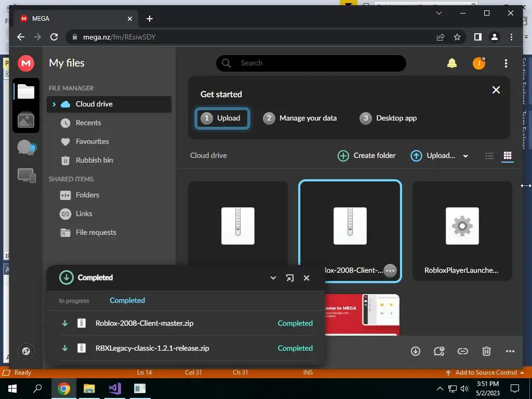The width and height of the screenshot is (532, 399).
Task: Open shared Folders in sidebar
Action: [x=79, y=195]
